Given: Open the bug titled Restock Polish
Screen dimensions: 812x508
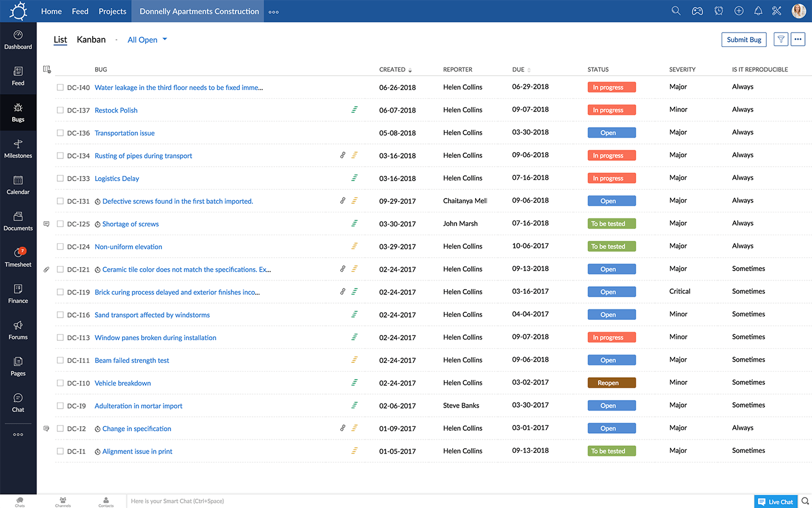Looking at the screenshot, I should pyautogui.click(x=116, y=110).
